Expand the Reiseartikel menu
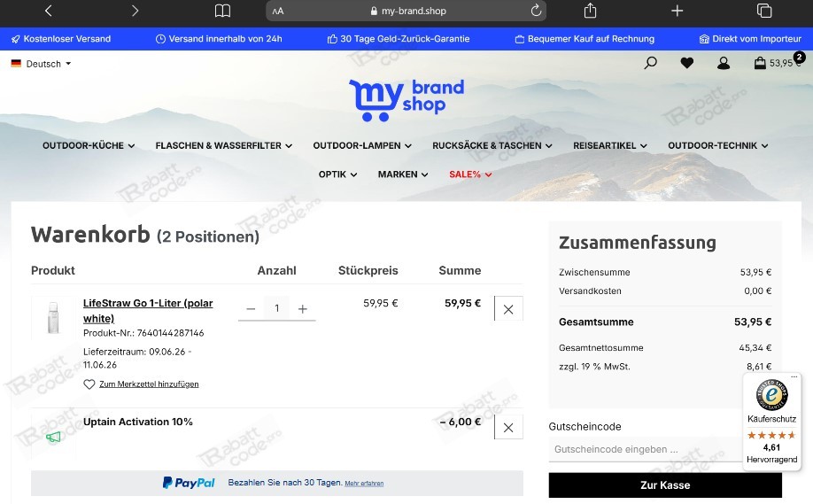The height and width of the screenshot is (504, 813). 609,145
